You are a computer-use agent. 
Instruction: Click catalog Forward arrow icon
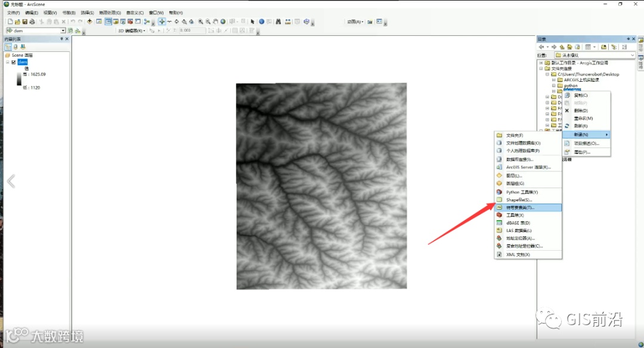(554, 47)
